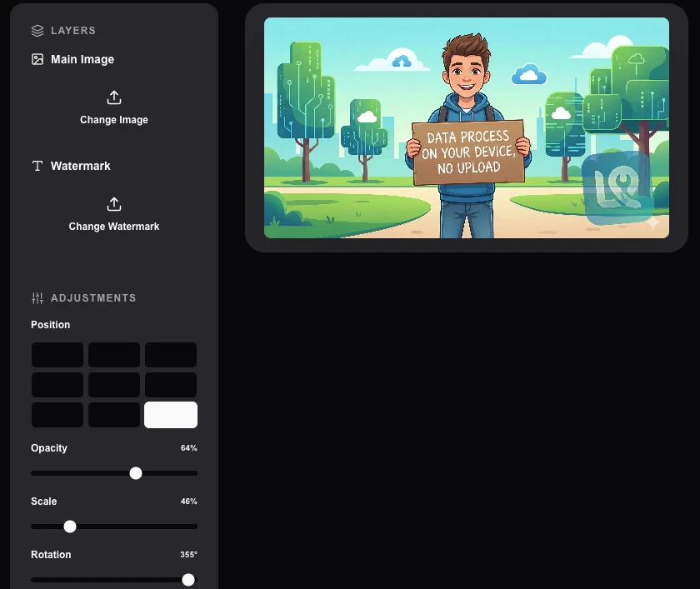Select the middle-right watermark position
The image size is (700, 589).
pyautogui.click(x=171, y=384)
